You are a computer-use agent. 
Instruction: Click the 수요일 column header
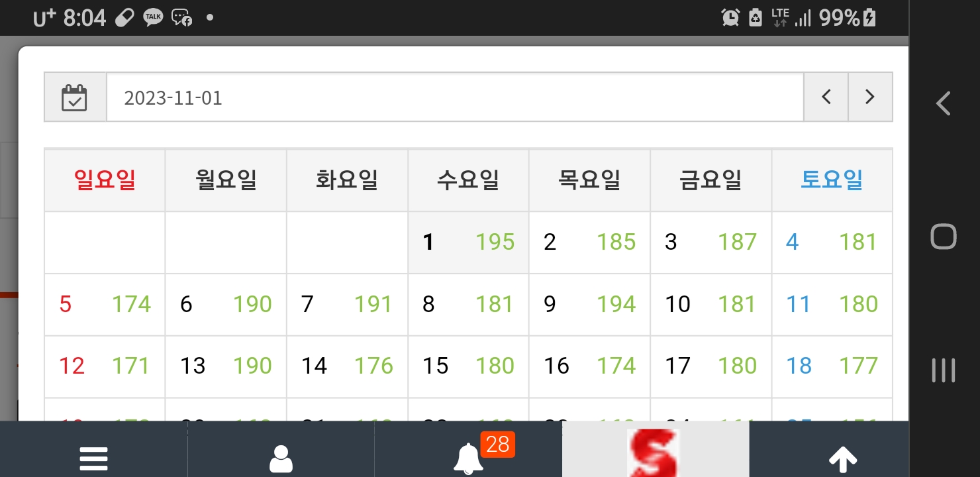click(468, 180)
